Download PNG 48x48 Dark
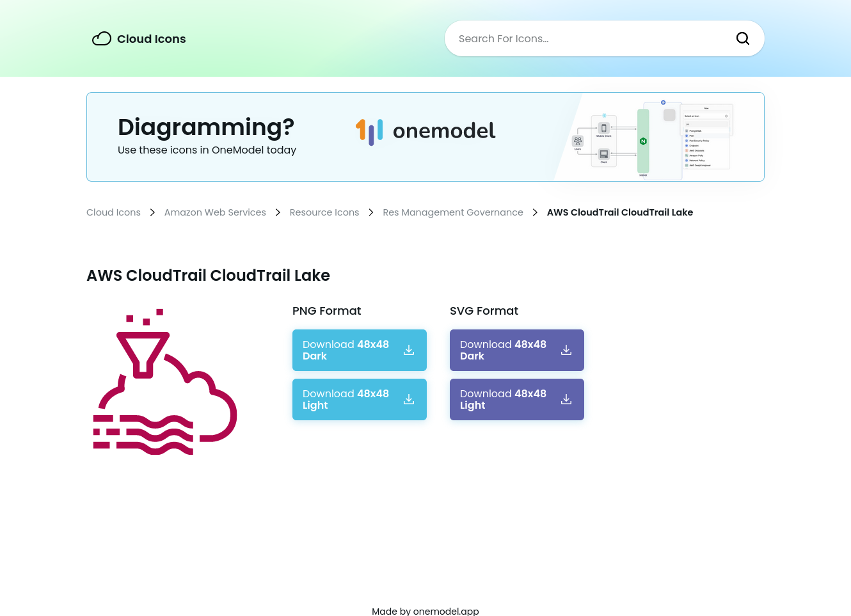851x616 pixels. point(360,350)
